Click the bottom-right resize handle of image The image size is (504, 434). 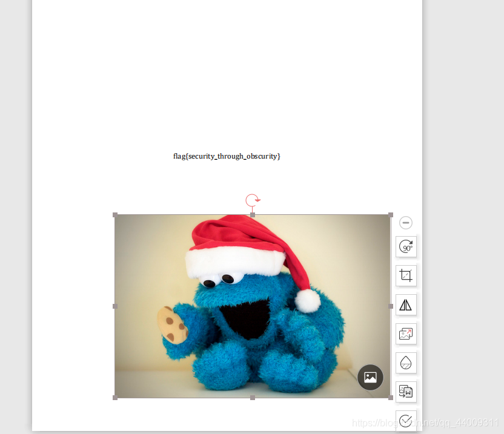pos(391,398)
